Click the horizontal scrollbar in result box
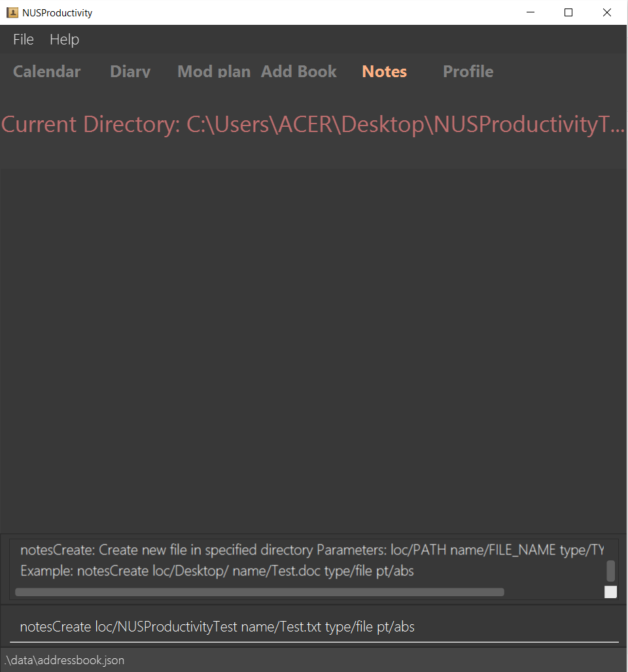Viewport: 628px width, 672px height. (x=260, y=592)
